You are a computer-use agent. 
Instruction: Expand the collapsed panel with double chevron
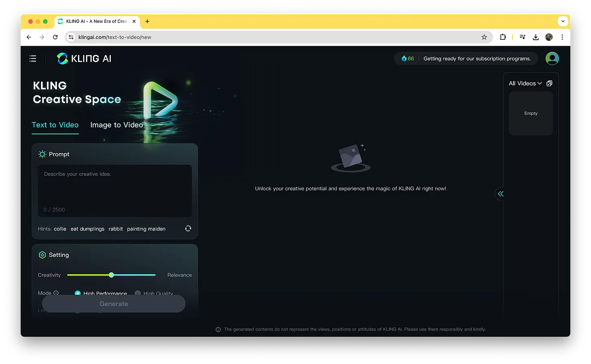500,194
